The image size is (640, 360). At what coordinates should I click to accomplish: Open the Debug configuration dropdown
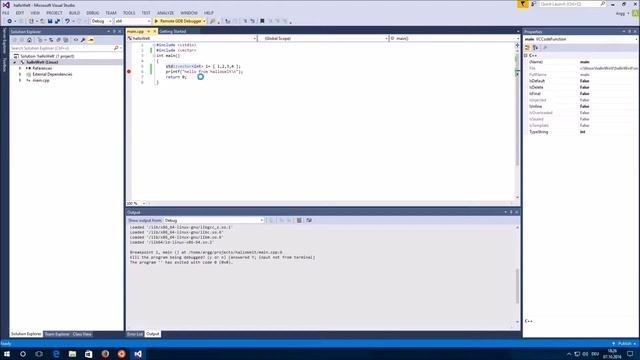pos(101,21)
